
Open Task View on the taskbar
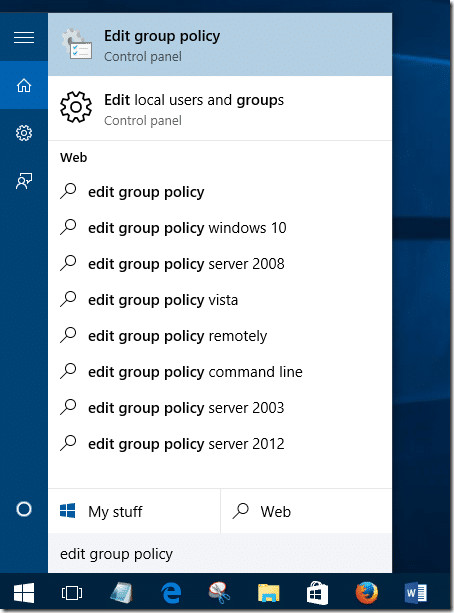[72, 593]
